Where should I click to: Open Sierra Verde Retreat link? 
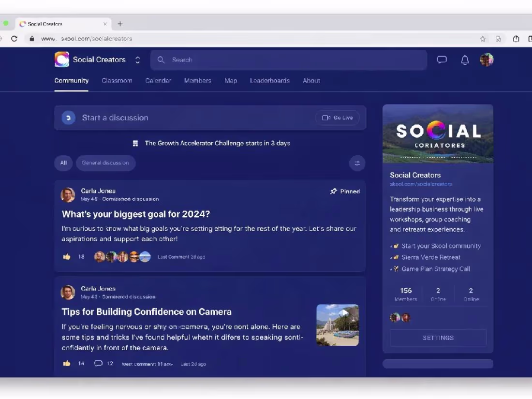click(x=431, y=257)
